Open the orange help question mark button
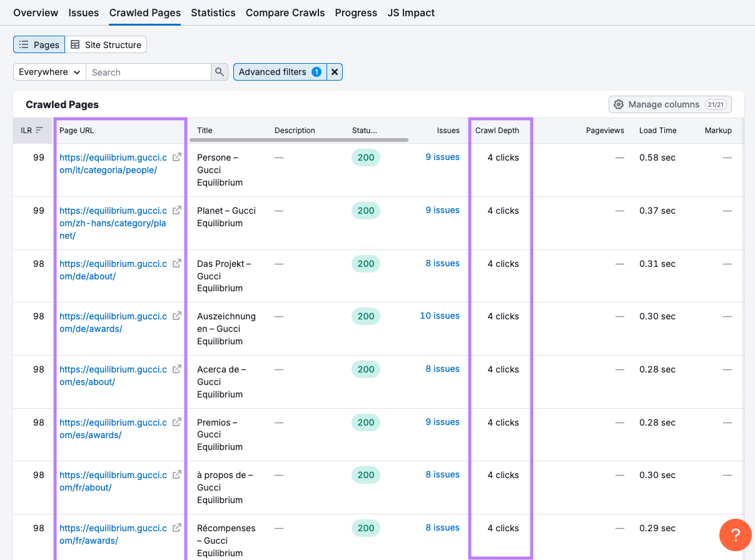Screen dimensions: 755x560 [x=735, y=535]
